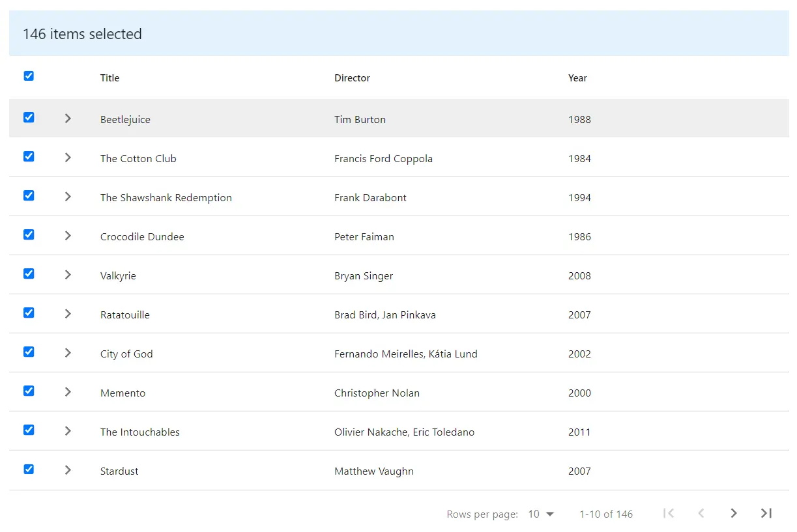This screenshot has height=532, width=797.
Task: Click the Valkyrie title cell
Action: [118, 276]
